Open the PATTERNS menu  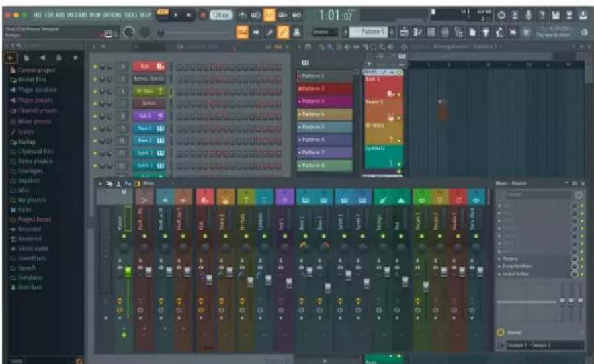(78, 15)
